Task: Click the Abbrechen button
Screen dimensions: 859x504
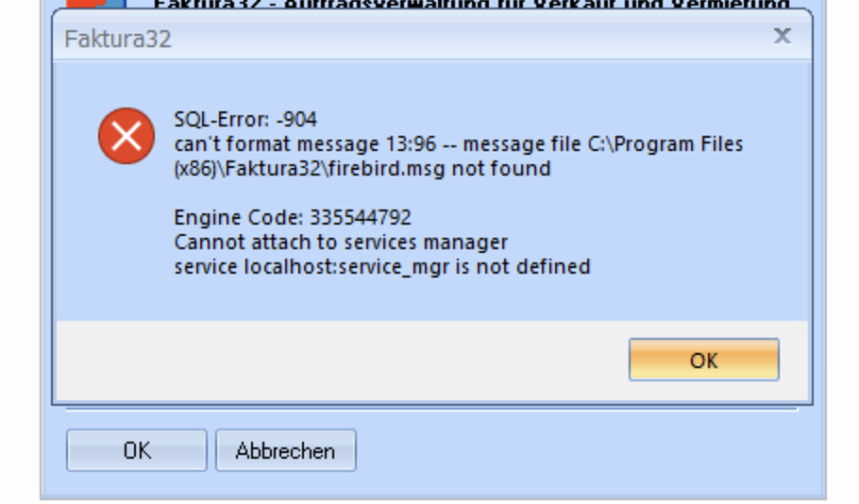Action: (x=285, y=450)
